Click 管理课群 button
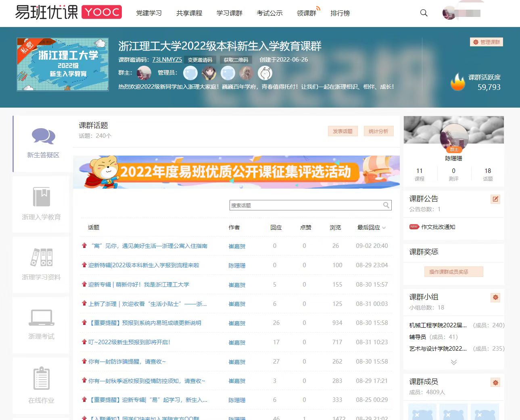 (x=487, y=42)
